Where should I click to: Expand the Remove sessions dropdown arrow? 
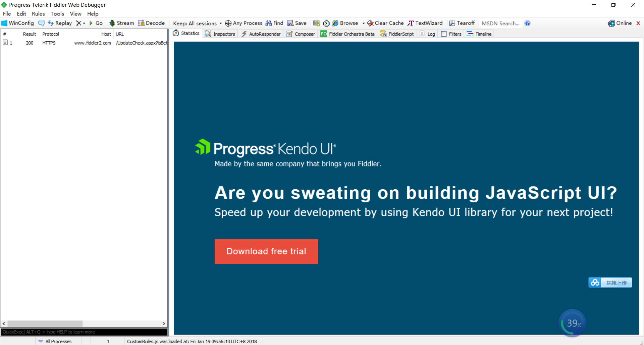tap(84, 23)
